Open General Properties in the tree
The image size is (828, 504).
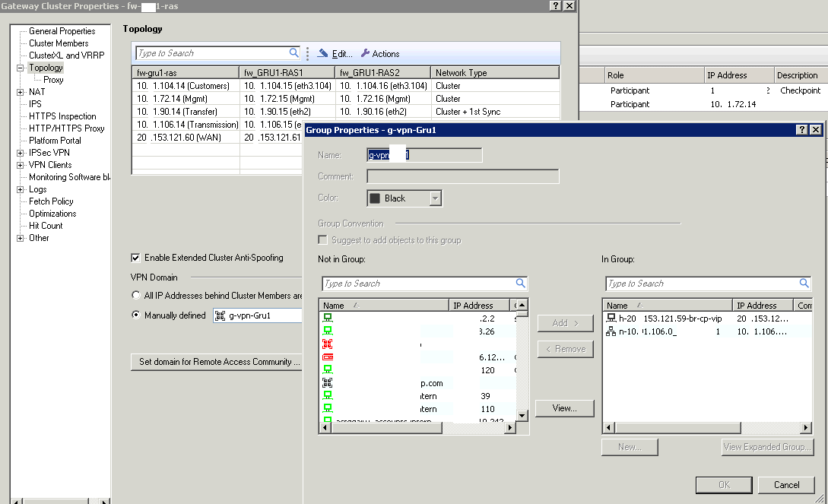click(62, 31)
